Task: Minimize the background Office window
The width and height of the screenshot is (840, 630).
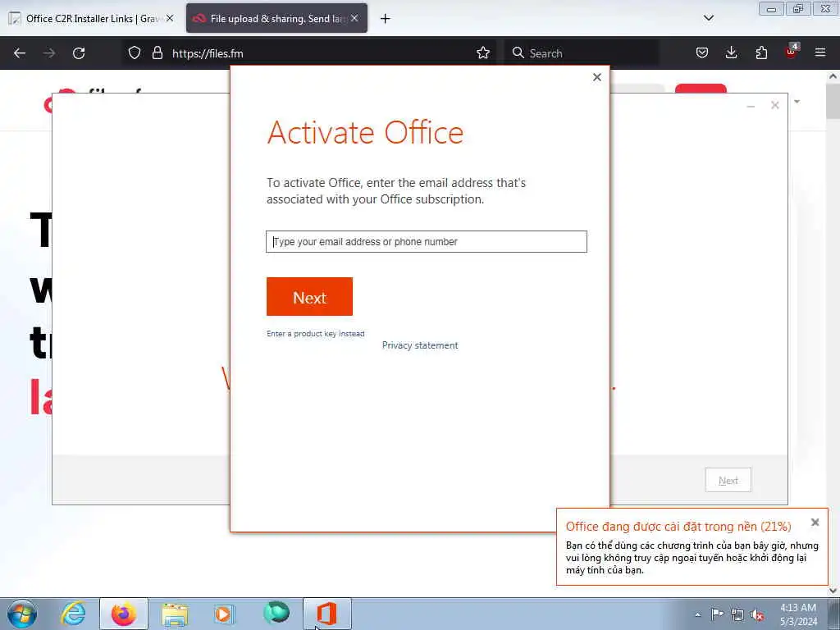Action: point(751,106)
